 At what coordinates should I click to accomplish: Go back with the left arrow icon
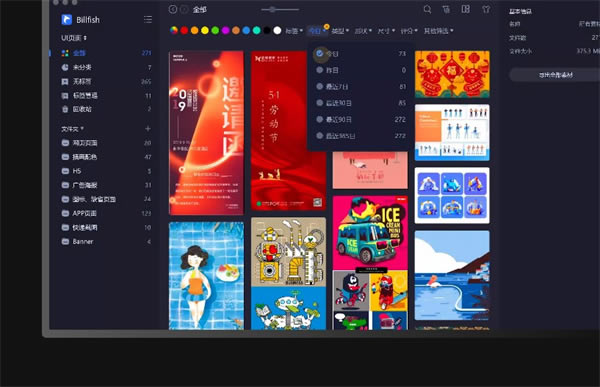pyautogui.click(x=173, y=9)
